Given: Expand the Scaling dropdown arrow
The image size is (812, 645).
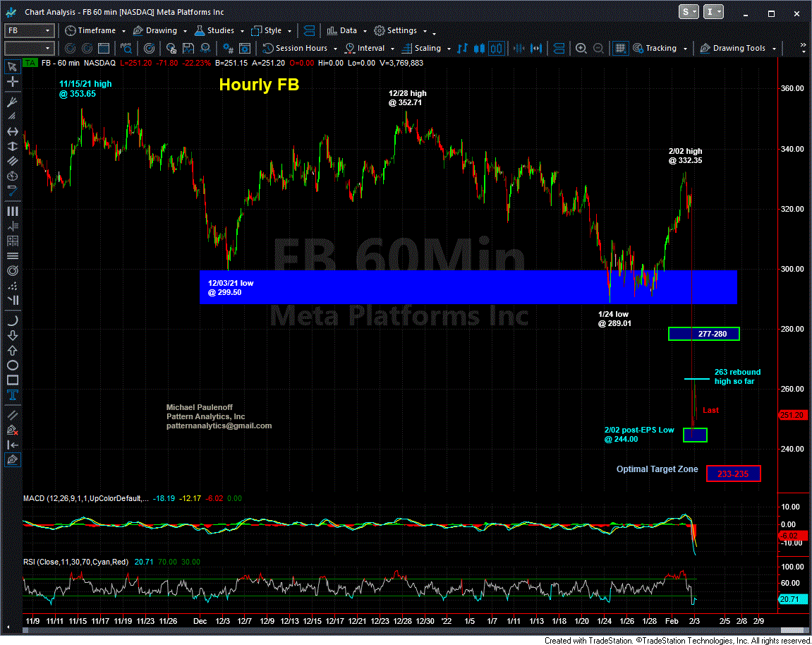Looking at the screenshot, I should point(449,49).
